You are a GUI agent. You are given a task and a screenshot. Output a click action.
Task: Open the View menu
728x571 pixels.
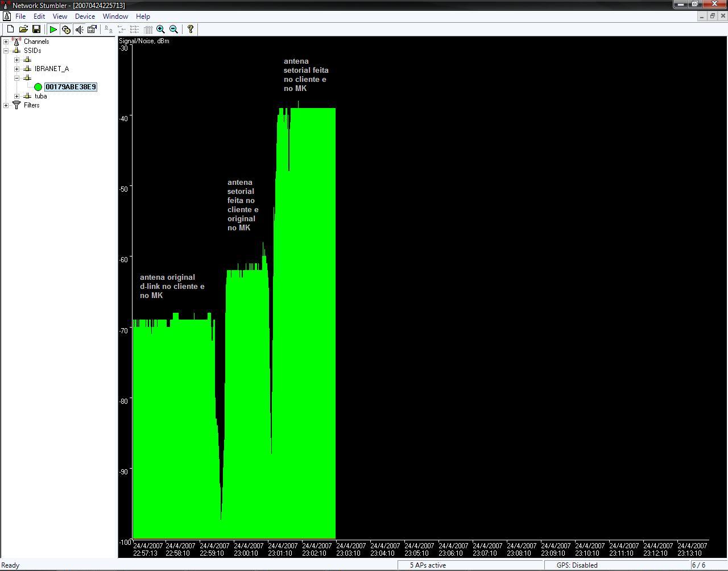[60, 16]
